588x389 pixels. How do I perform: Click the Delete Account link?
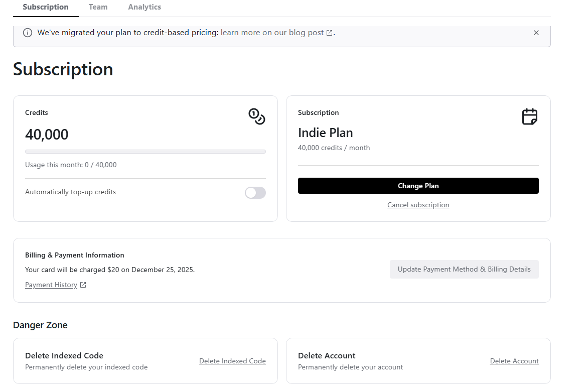point(514,361)
